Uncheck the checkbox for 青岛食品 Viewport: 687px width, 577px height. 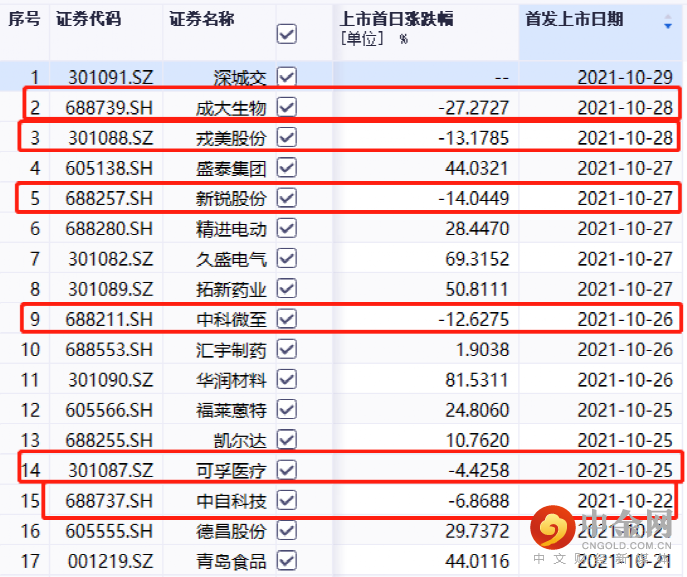[x=287, y=561]
